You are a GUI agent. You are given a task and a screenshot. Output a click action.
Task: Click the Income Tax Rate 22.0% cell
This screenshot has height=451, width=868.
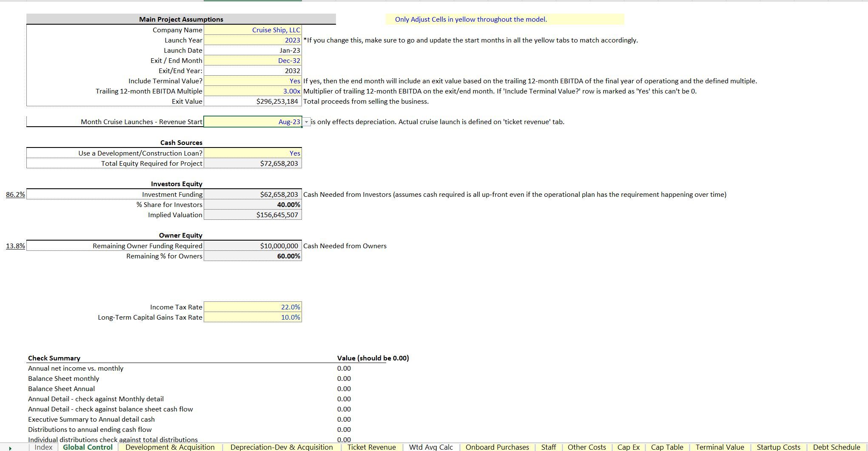tap(253, 307)
